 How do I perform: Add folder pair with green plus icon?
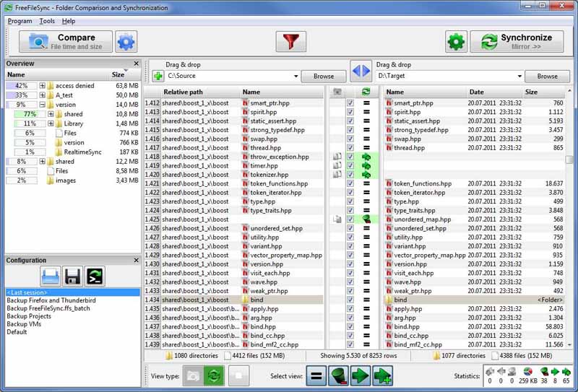[x=158, y=76]
